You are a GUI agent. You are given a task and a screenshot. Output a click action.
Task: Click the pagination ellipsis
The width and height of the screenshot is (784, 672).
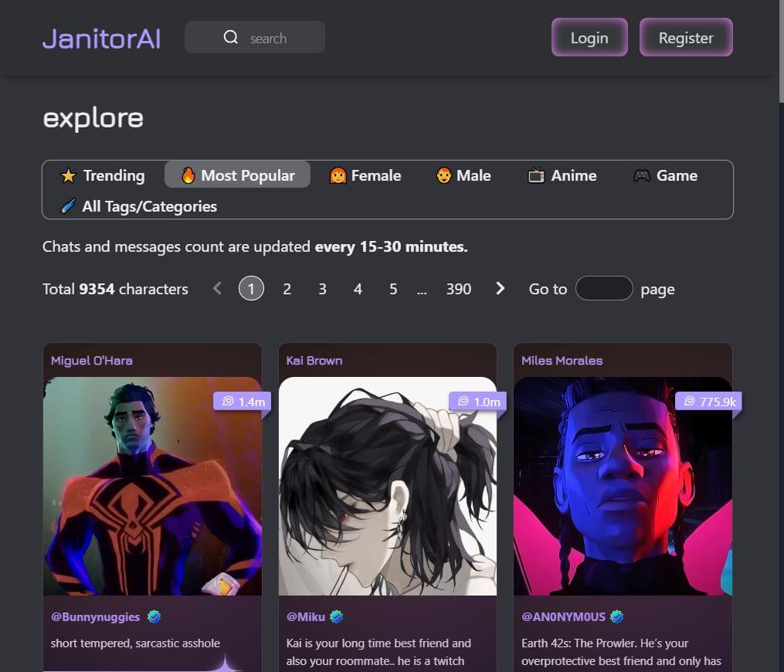tap(422, 291)
